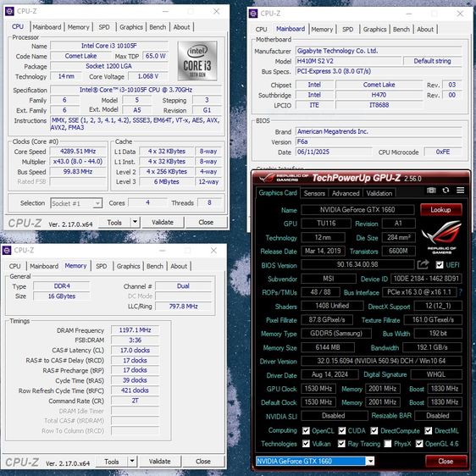476x476 pixels.
Task: Click the Threads value 8
Action: pos(209,202)
